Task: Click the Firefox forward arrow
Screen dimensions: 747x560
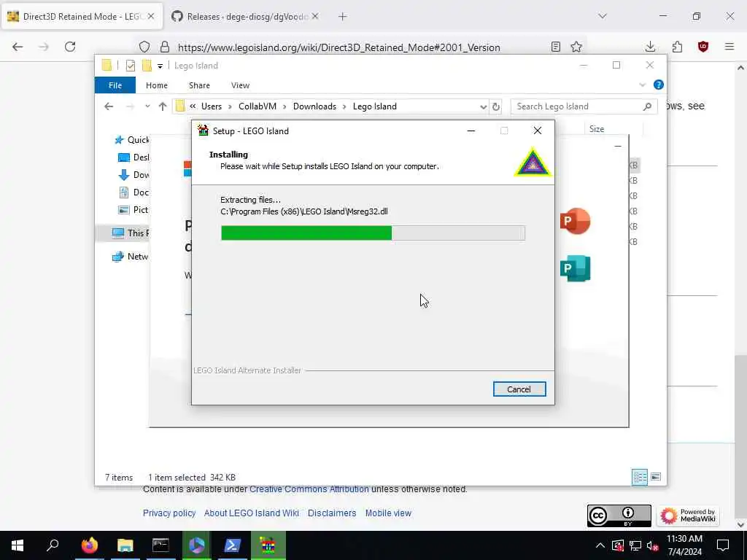Action: pyautogui.click(x=44, y=47)
